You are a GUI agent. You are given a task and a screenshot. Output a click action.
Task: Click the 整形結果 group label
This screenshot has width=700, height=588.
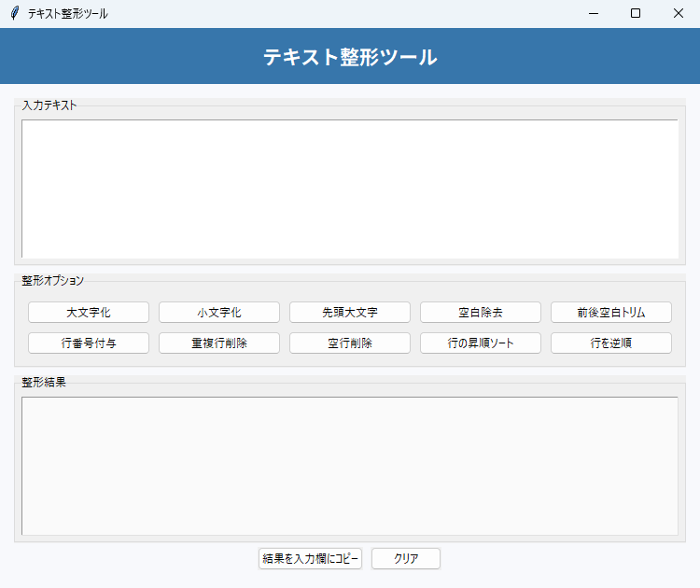44,382
